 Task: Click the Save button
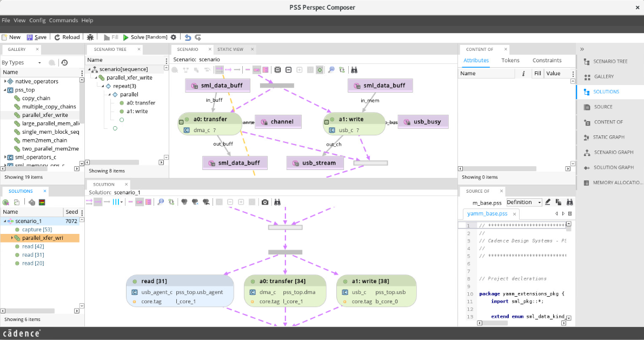[x=36, y=37]
